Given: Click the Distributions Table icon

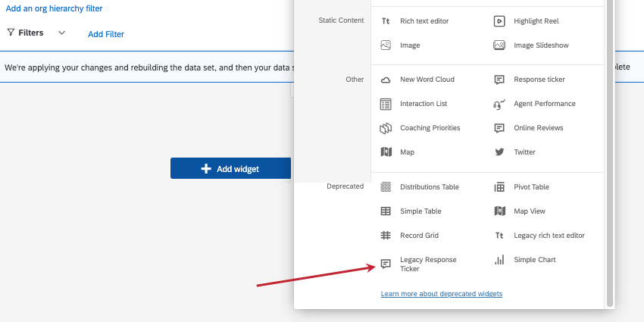Looking at the screenshot, I should tap(386, 187).
